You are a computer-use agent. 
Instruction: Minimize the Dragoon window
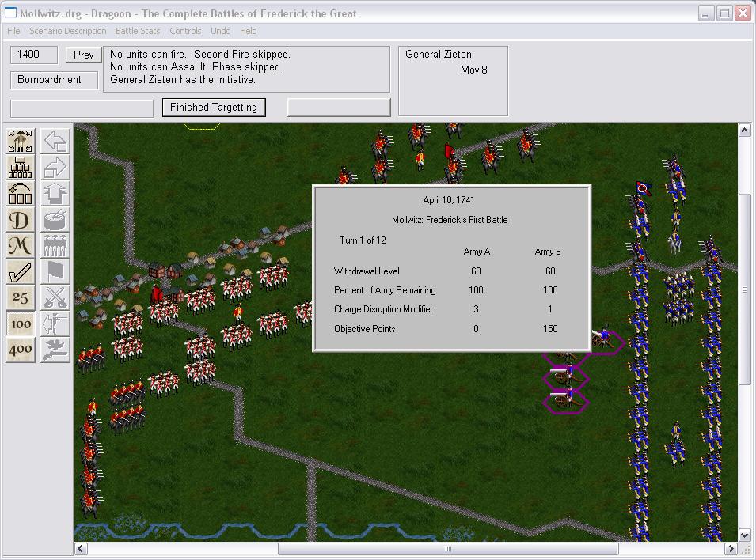click(706, 13)
